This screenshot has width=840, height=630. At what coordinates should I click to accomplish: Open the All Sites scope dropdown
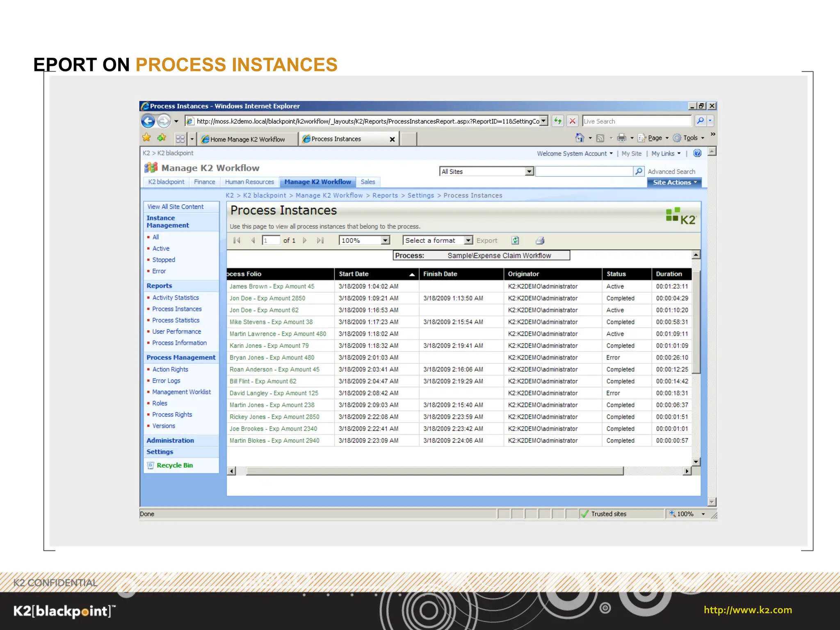[530, 171]
